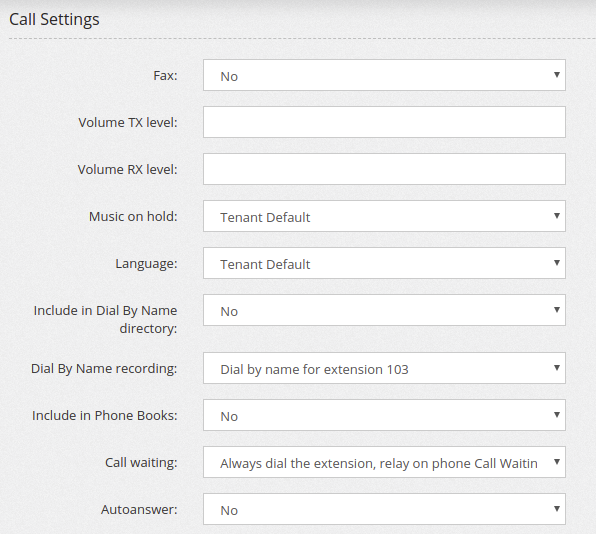This screenshot has height=534, width=596.
Task: Open the Autoanswer dropdown
Action: click(x=384, y=509)
